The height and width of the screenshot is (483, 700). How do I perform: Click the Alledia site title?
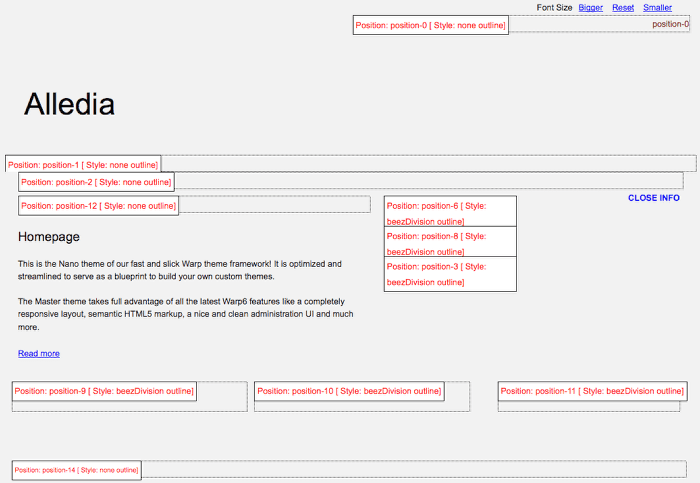tap(69, 104)
